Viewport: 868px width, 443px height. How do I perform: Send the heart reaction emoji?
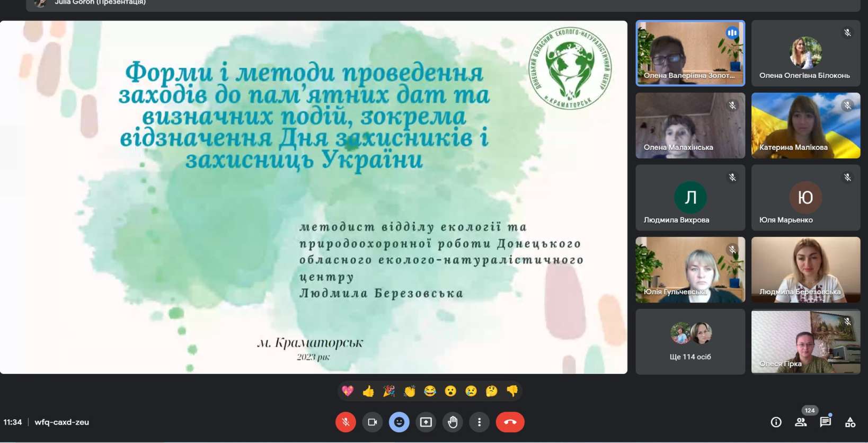(x=348, y=391)
